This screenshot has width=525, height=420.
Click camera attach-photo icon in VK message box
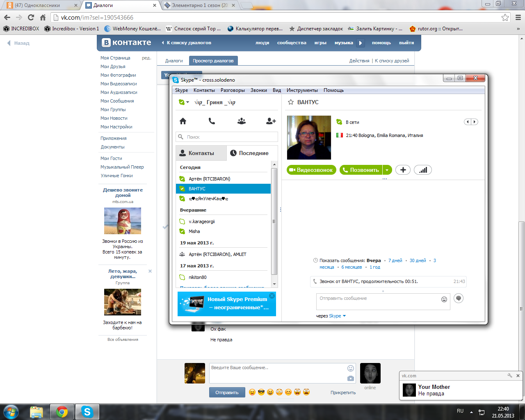(351, 378)
